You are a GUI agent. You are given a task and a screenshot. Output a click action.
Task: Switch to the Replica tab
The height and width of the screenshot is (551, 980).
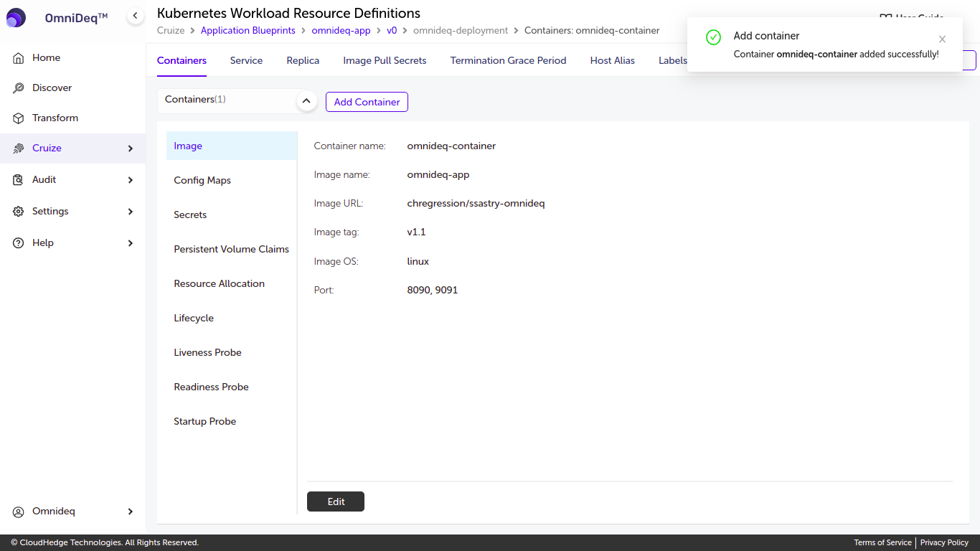(x=303, y=60)
